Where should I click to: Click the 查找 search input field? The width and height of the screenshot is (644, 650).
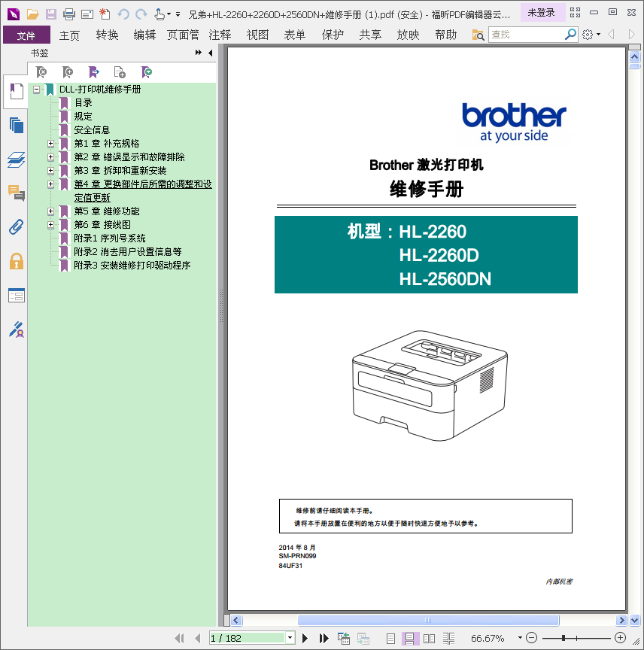click(x=526, y=35)
